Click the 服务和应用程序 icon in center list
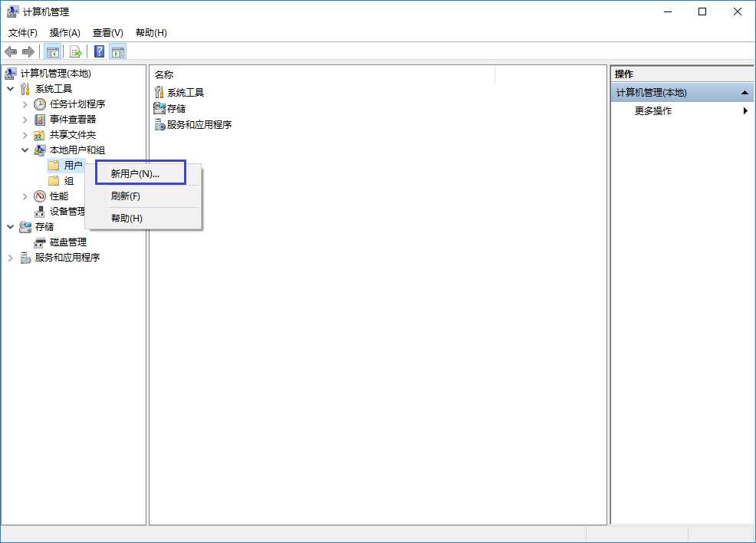 click(159, 124)
